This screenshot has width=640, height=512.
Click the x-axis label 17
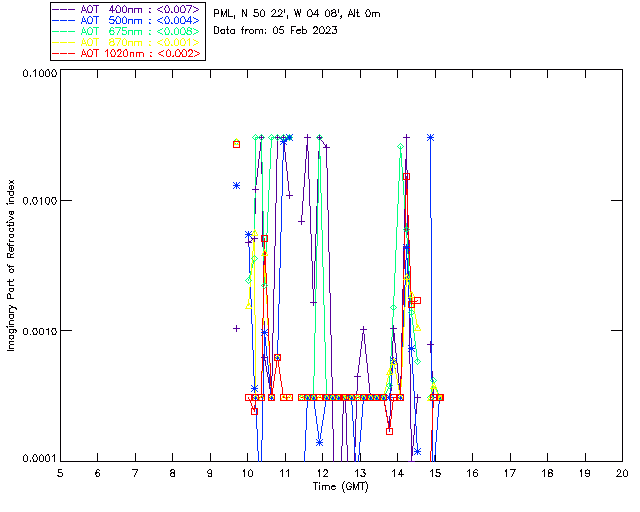point(510,473)
